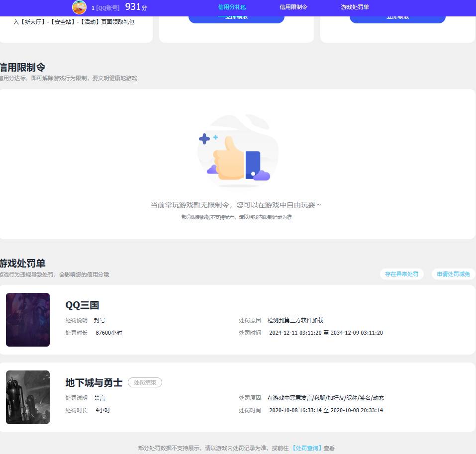Click the QQ account avatar icon
476x454 pixels.
[79, 7]
